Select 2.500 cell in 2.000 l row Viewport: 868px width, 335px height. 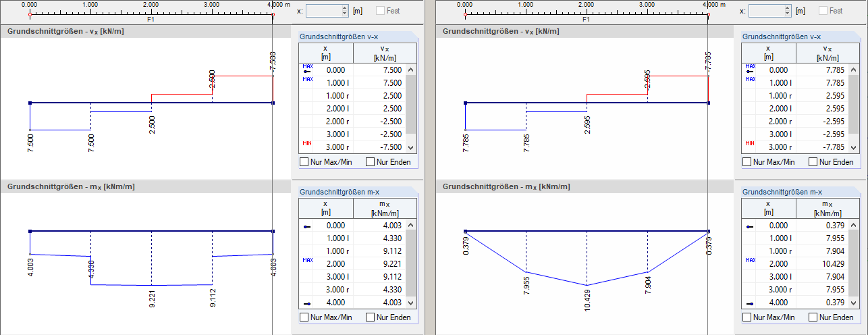click(379, 109)
